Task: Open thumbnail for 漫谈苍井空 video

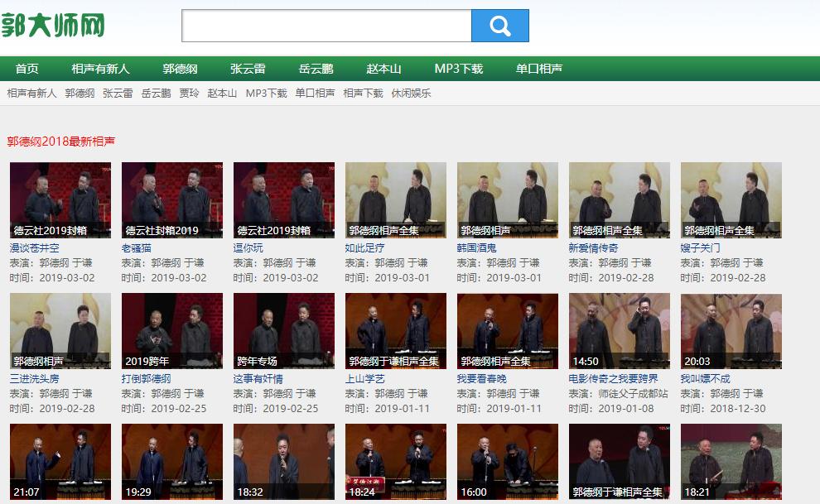Action: [x=60, y=200]
